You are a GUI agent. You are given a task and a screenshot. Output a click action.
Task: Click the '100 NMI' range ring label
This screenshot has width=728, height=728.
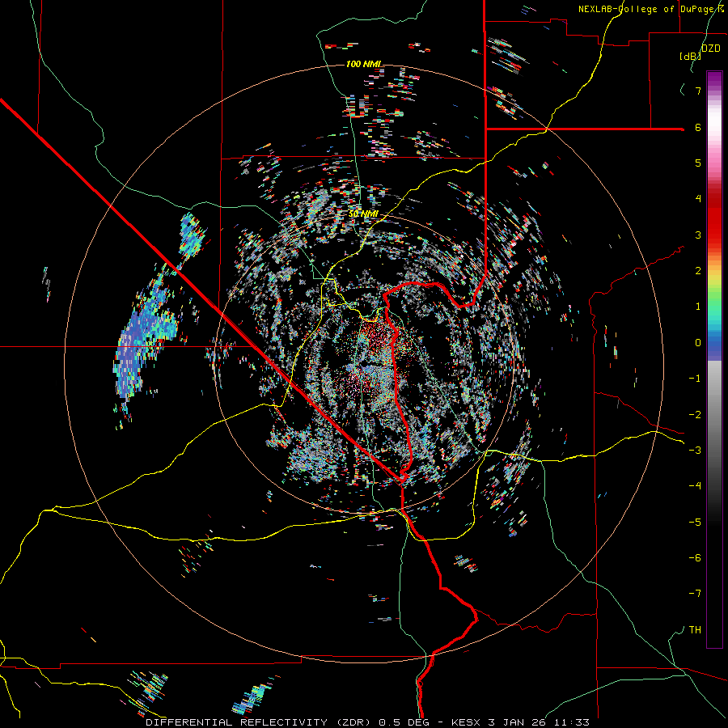click(x=363, y=64)
